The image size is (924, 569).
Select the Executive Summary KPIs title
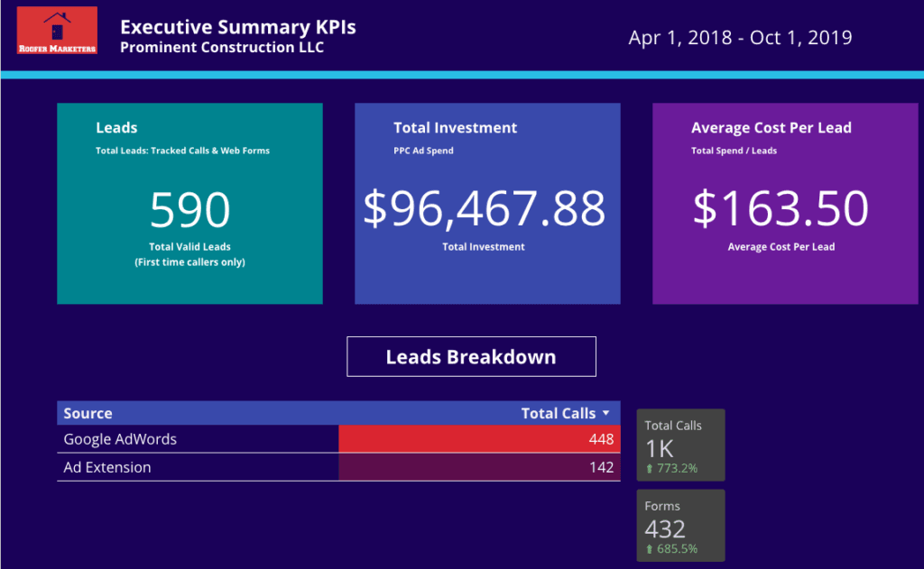click(237, 27)
